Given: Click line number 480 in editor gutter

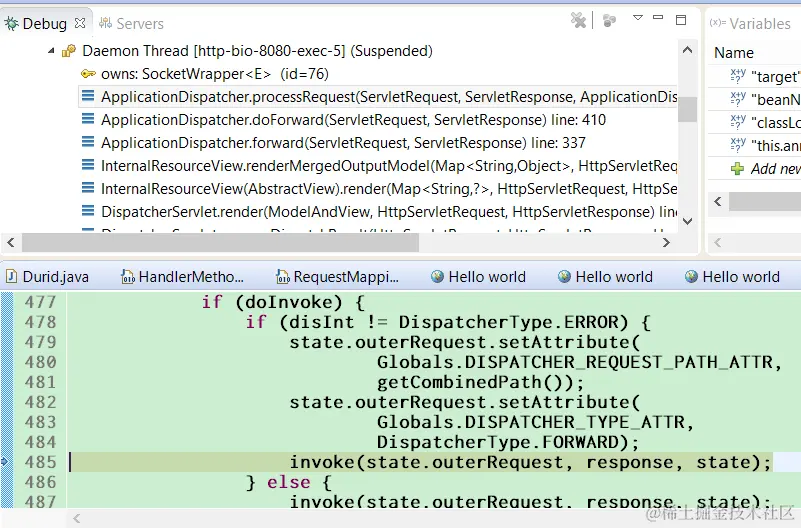Looking at the screenshot, I should (x=40, y=362).
